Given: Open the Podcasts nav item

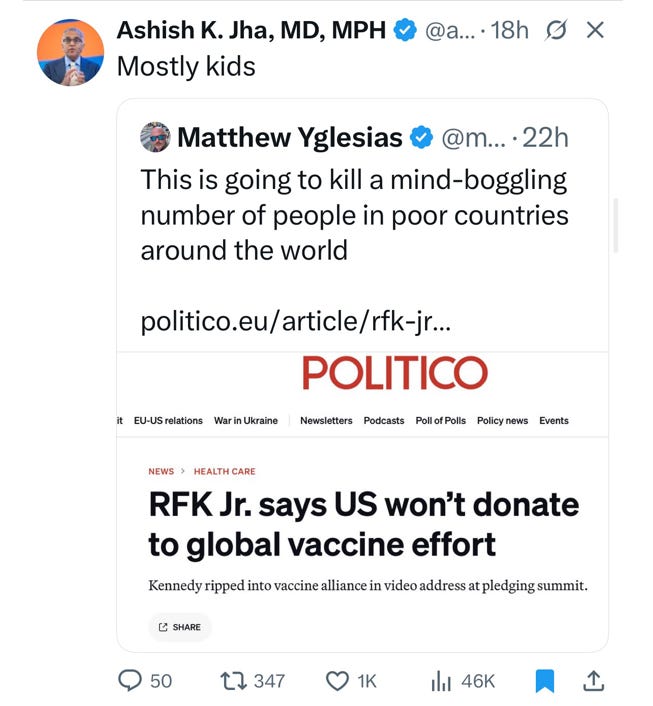Looking at the screenshot, I should [384, 421].
